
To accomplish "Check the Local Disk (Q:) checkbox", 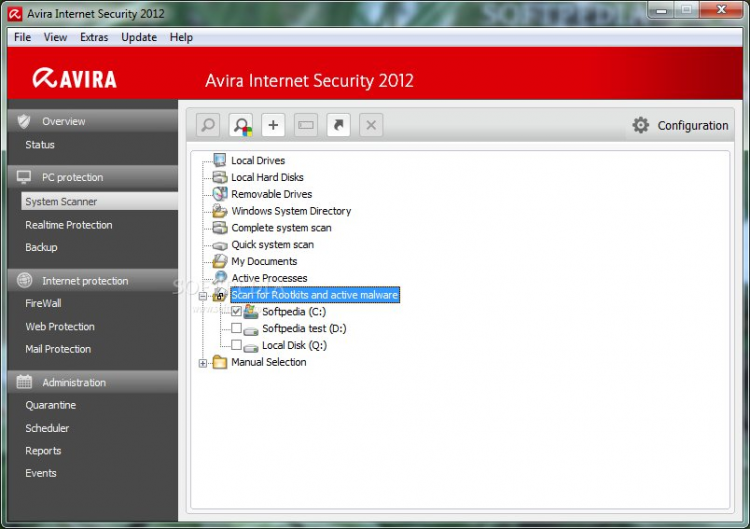I will pos(236,345).
